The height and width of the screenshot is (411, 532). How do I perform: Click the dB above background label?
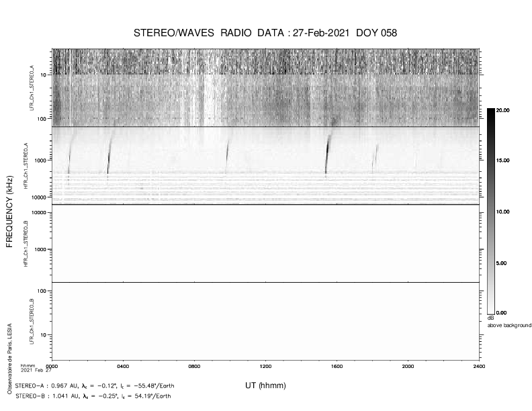[x=509, y=322]
